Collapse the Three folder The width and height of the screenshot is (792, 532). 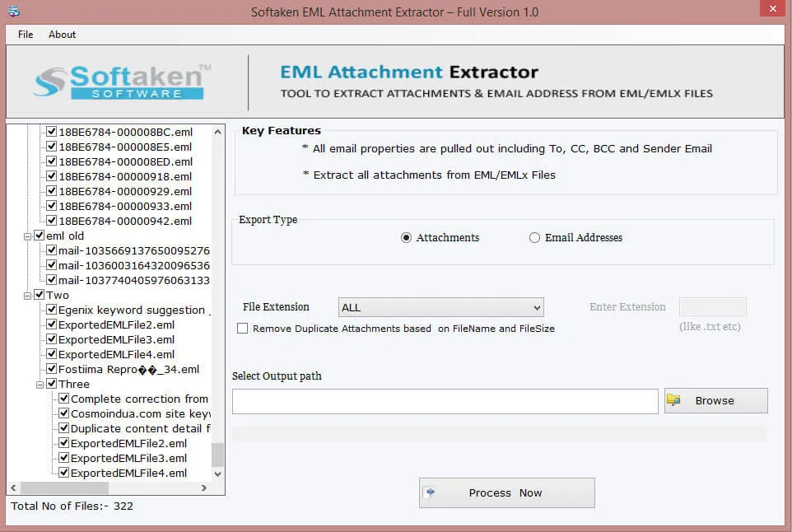(x=40, y=385)
